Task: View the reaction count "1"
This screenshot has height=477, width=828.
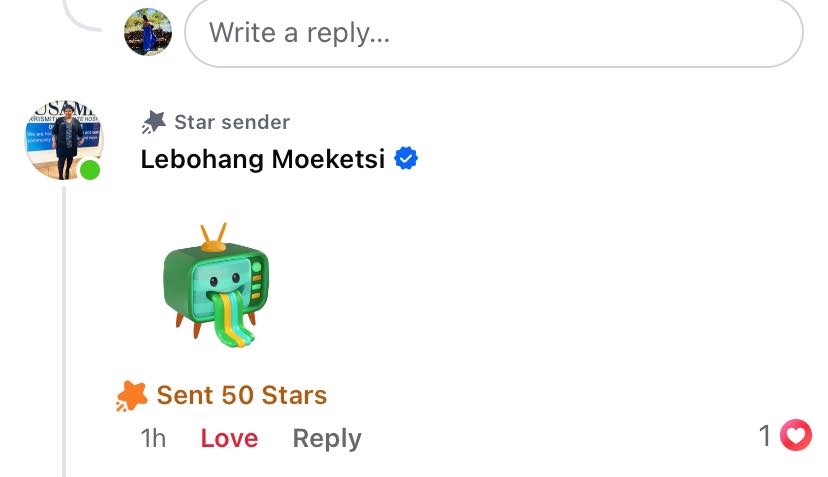Action: [765, 436]
